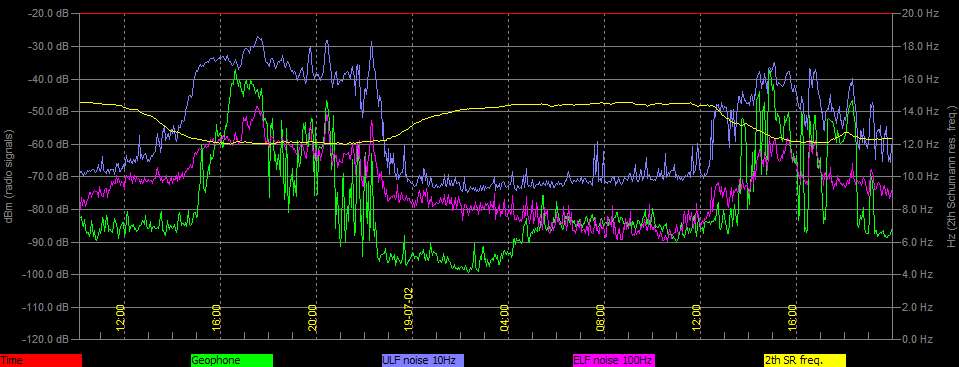Click the 19-07-02 date marker
959x367 pixels.
[409, 310]
